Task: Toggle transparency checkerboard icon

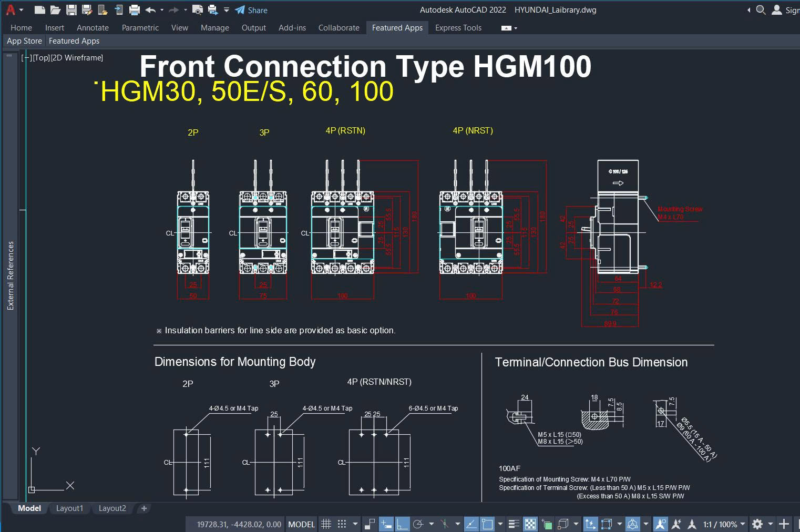Action: (x=531, y=524)
